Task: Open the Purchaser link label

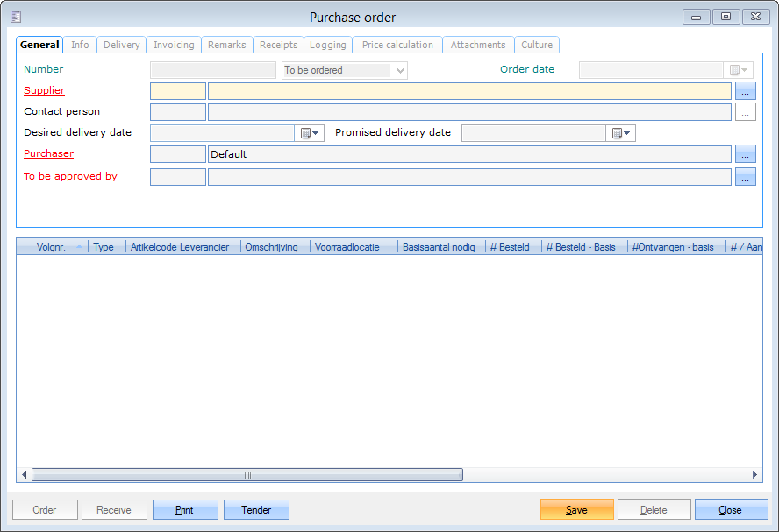Action: coord(48,153)
